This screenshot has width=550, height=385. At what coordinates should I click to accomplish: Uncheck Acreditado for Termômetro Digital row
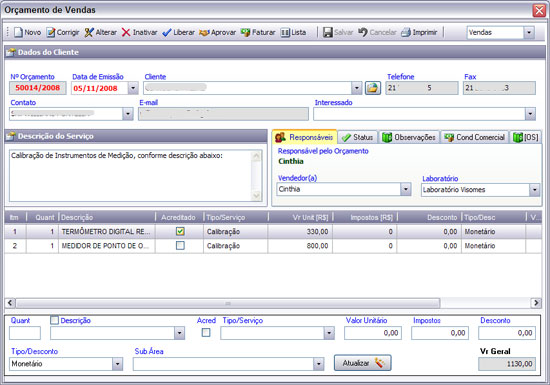(180, 231)
